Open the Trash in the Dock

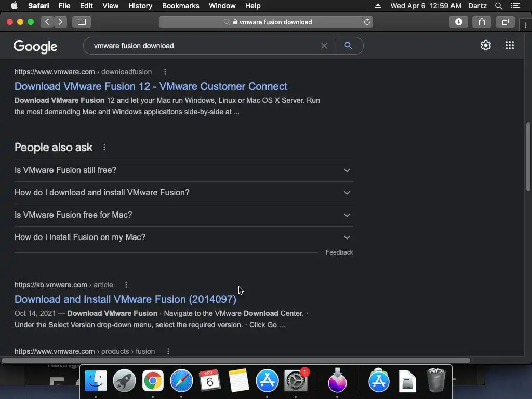(x=436, y=380)
